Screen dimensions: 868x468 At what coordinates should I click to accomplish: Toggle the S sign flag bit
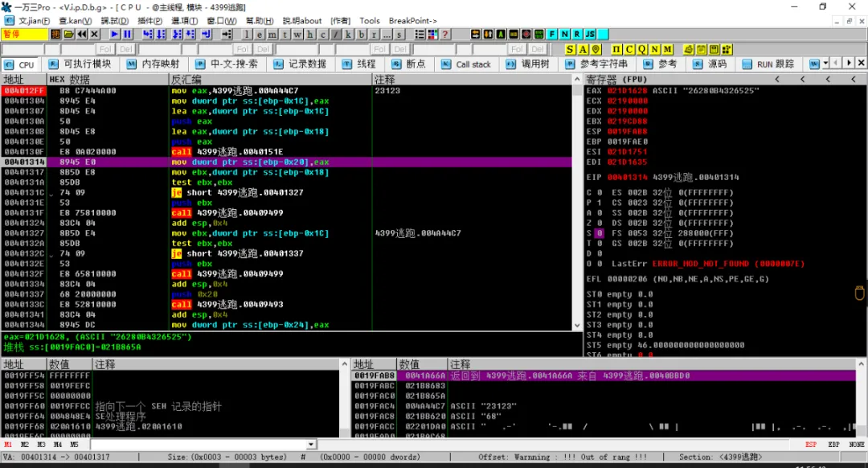(x=599, y=233)
